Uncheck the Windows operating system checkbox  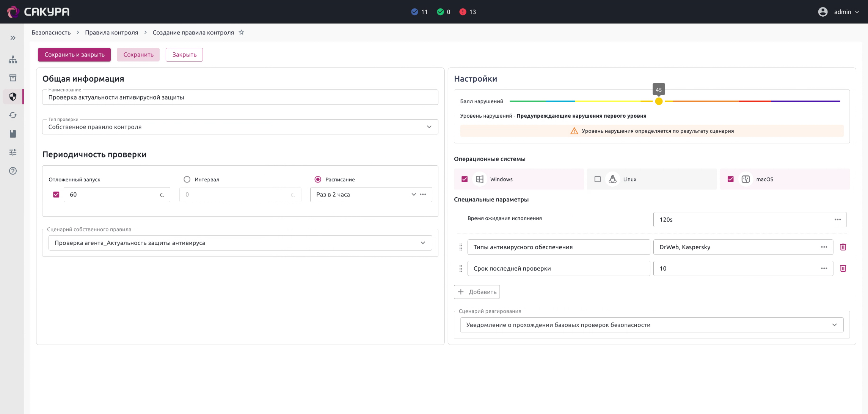(x=465, y=179)
